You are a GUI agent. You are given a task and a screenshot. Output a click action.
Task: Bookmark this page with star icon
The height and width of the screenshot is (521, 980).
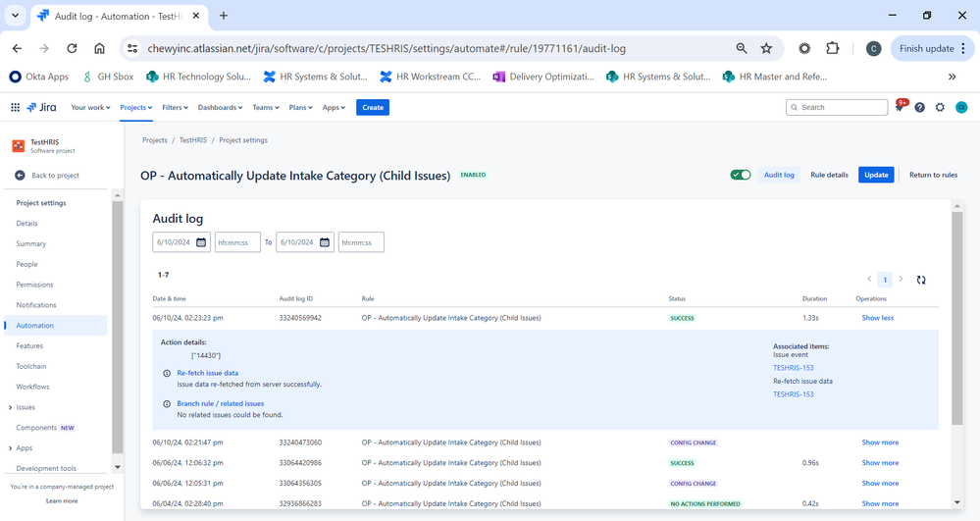766,48
